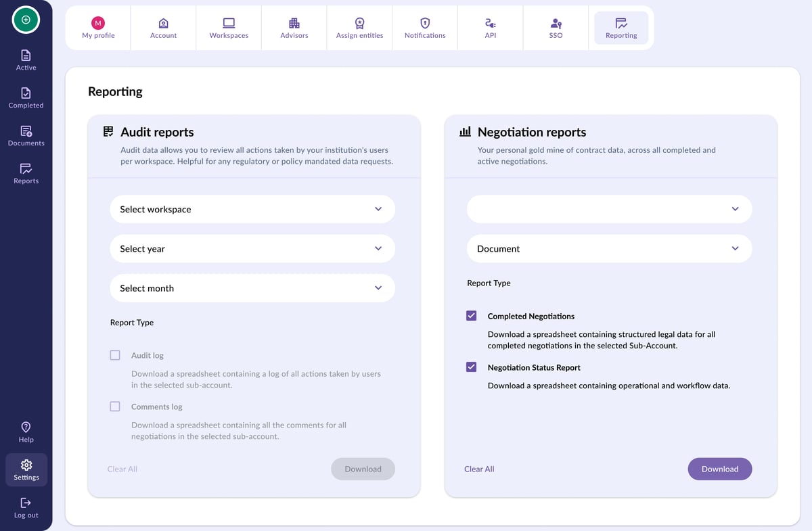
Task: Click the green plus create button
Action: 26,20
